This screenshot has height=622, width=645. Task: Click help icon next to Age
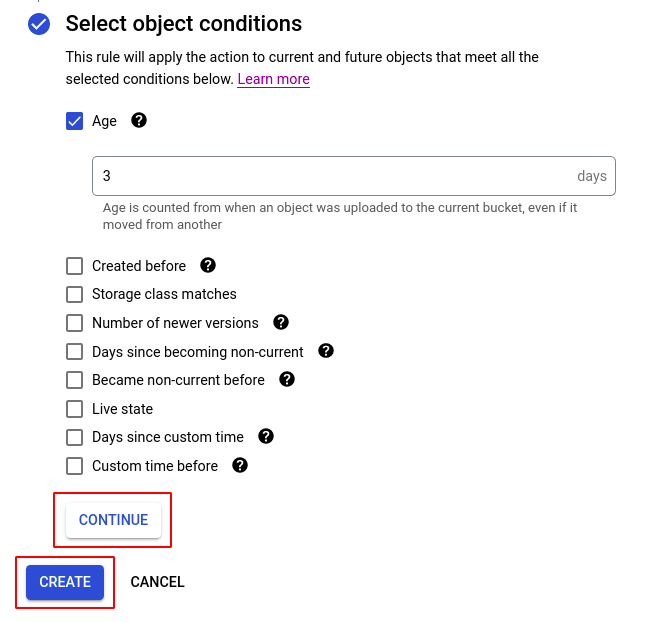(x=139, y=120)
